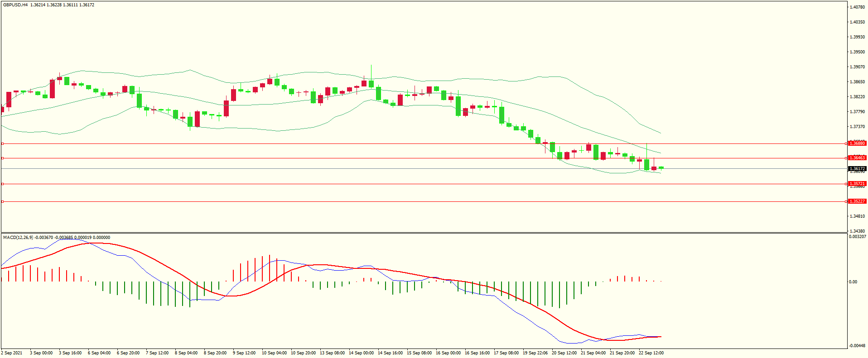
Task: Click the 1.39930 price axis value
Action: pyautogui.click(x=858, y=37)
